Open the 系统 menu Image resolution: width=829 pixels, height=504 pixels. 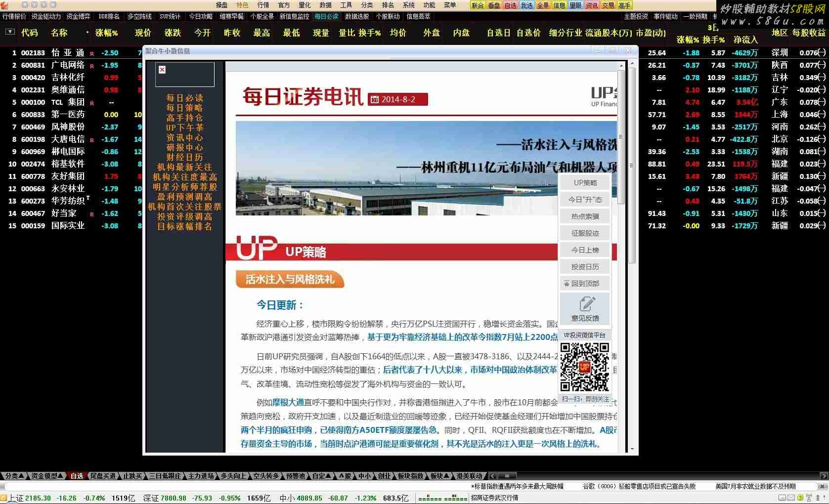(x=408, y=5)
